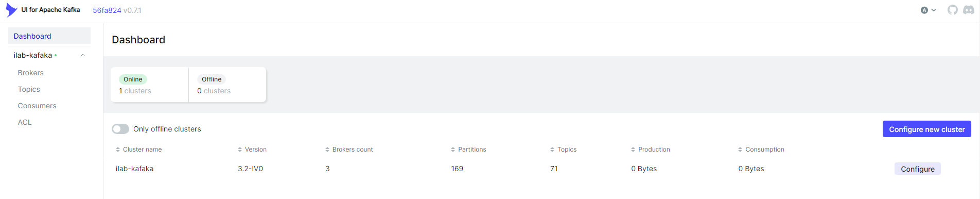Open Consumers in the sidebar
The width and height of the screenshot is (980, 199).
[x=37, y=106]
